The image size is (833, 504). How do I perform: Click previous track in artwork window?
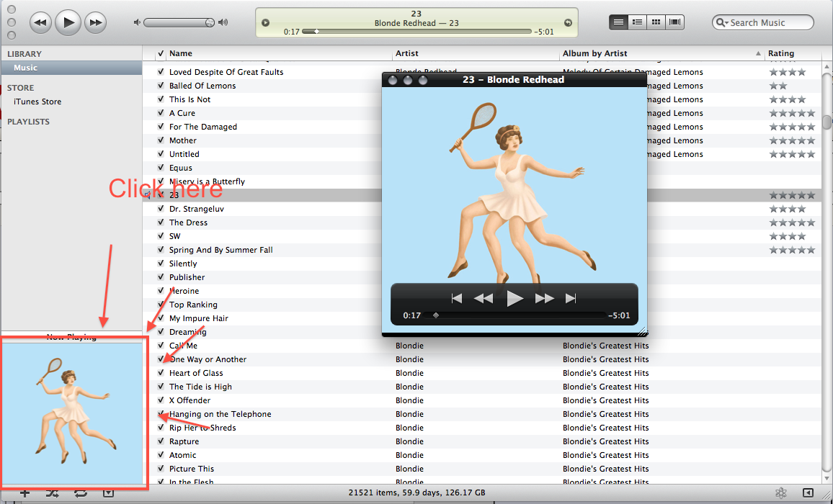456,299
